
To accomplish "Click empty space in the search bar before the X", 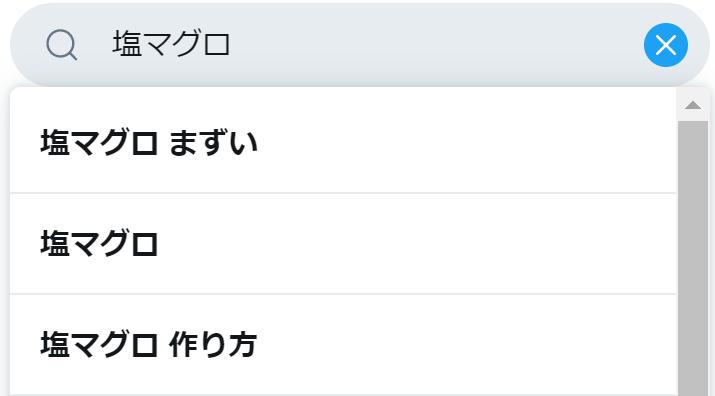I will click(x=433, y=45).
